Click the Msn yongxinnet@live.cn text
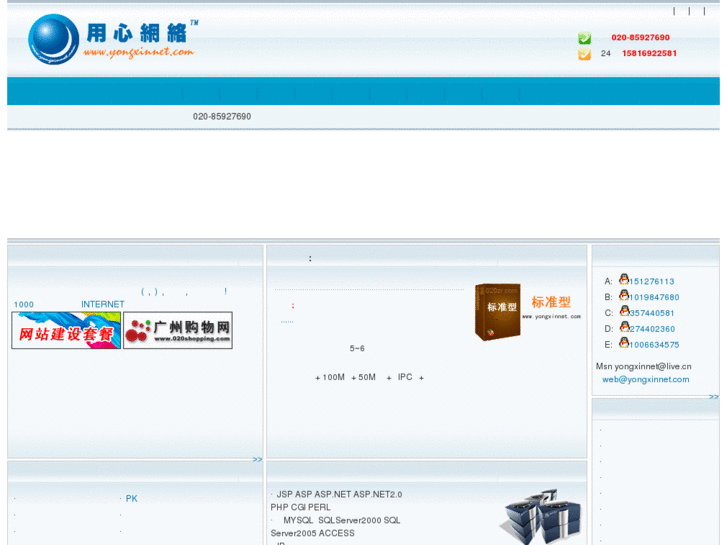This screenshot has width=727, height=545. [x=644, y=366]
